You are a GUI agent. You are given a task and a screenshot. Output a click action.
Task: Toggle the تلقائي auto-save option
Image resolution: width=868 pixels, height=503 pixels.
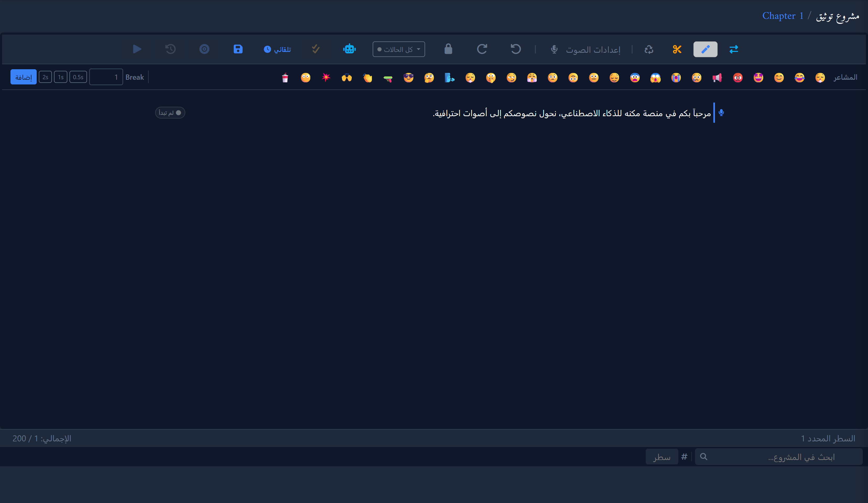click(277, 49)
